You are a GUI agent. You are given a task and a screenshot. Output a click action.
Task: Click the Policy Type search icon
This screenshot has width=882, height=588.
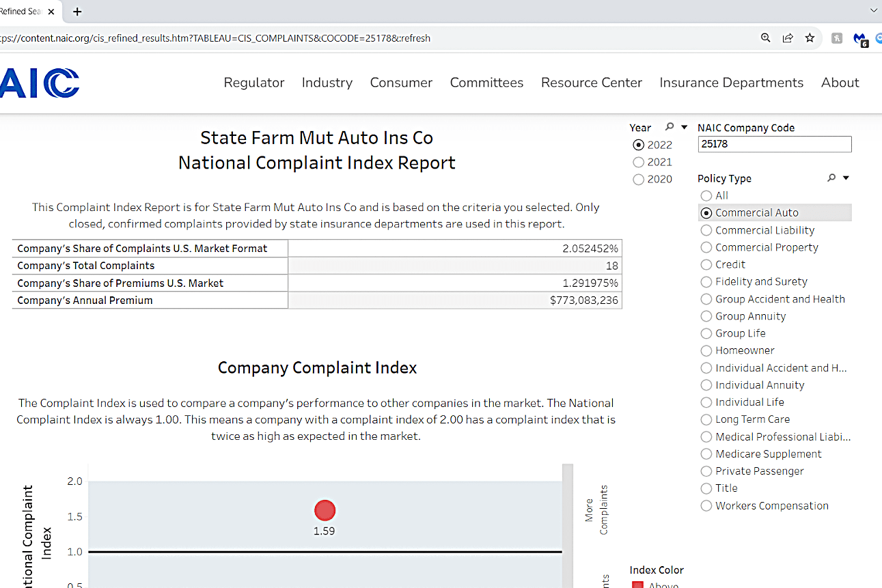(831, 178)
